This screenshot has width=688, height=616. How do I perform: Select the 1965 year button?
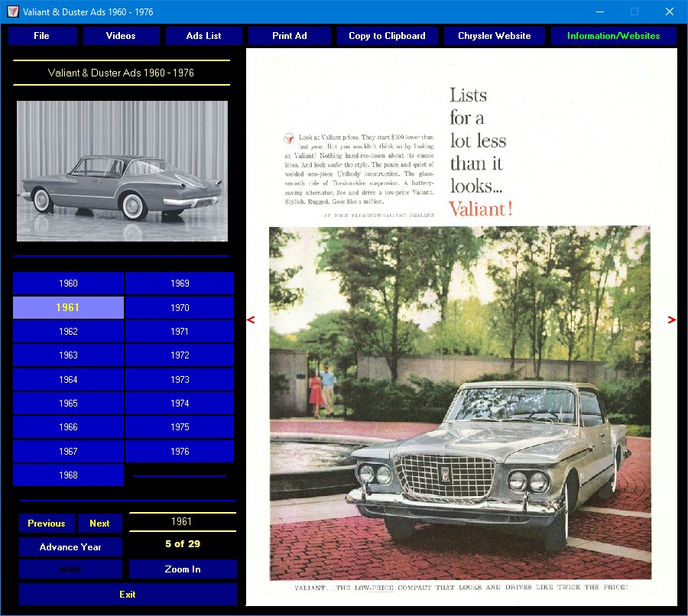69,404
